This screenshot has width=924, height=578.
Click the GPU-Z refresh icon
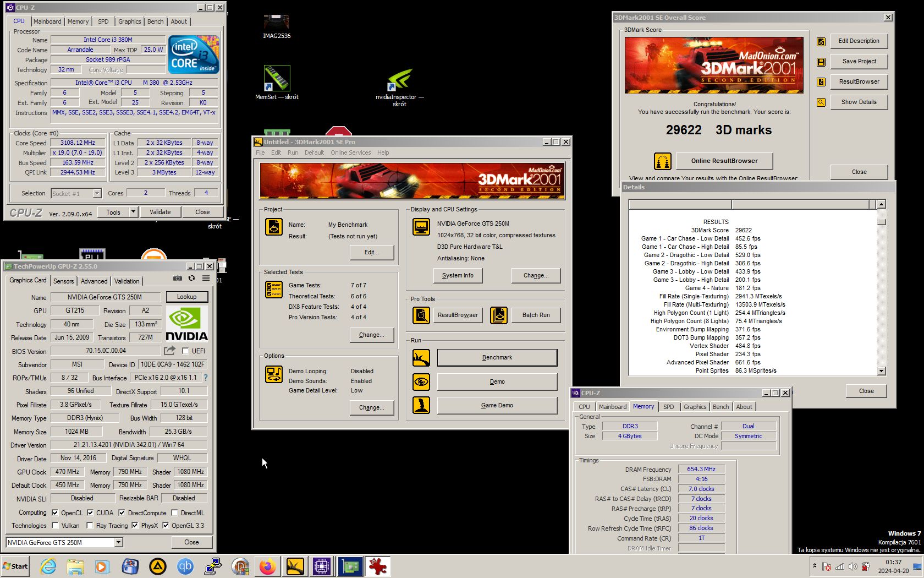coord(191,279)
